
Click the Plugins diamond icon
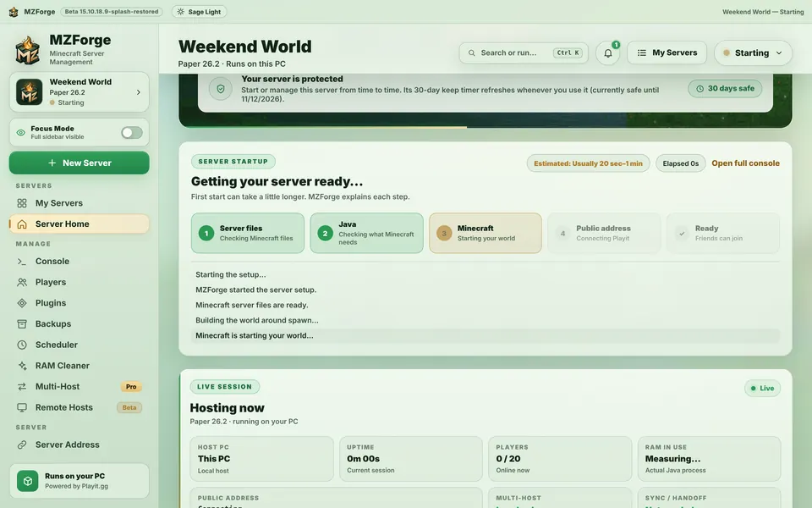(x=22, y=303)
